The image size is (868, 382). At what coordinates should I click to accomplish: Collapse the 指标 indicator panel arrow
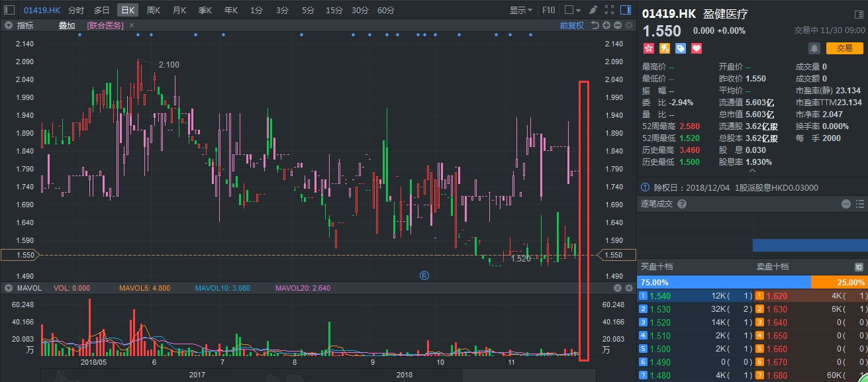[x=8, y=26]
